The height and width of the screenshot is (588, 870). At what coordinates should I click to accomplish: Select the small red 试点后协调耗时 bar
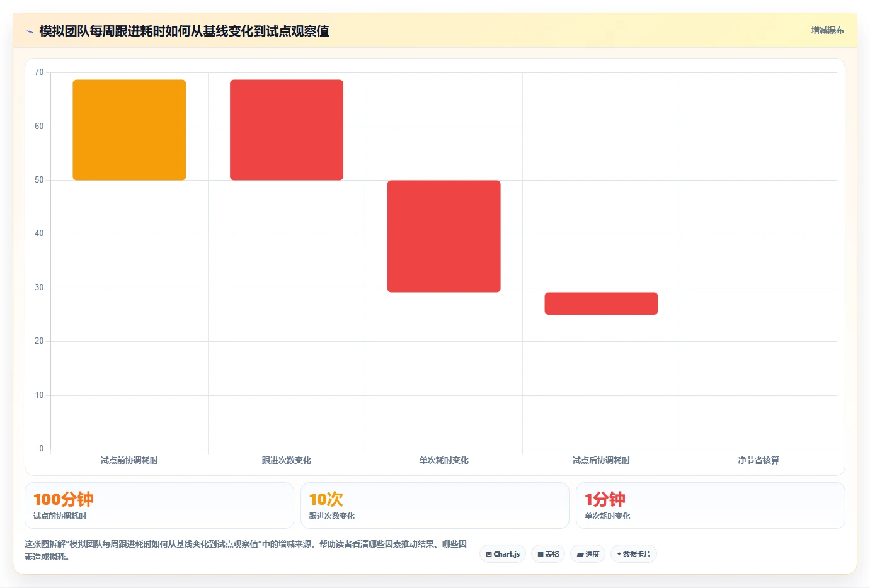[601, 303]
